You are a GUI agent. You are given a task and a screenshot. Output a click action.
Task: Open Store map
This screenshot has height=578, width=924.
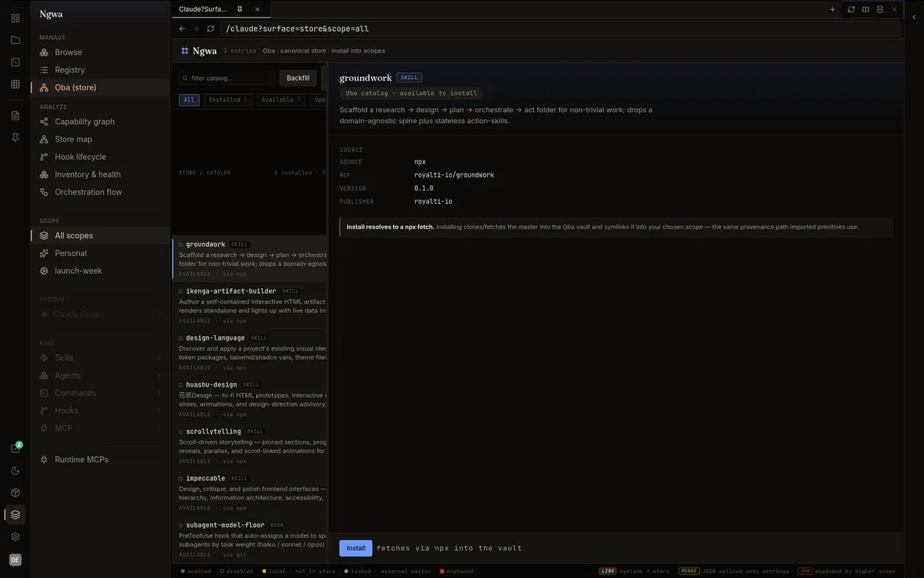100,139
